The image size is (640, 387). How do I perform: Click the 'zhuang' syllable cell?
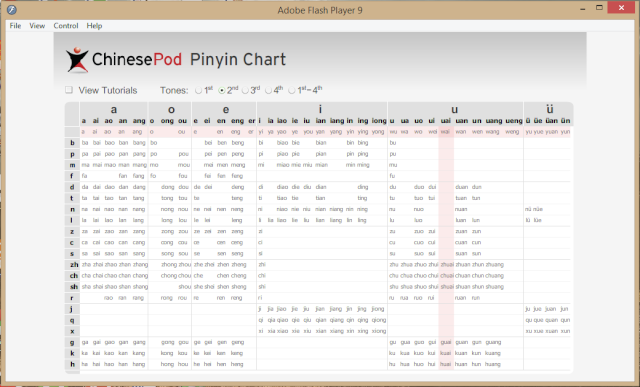[494, 265]
